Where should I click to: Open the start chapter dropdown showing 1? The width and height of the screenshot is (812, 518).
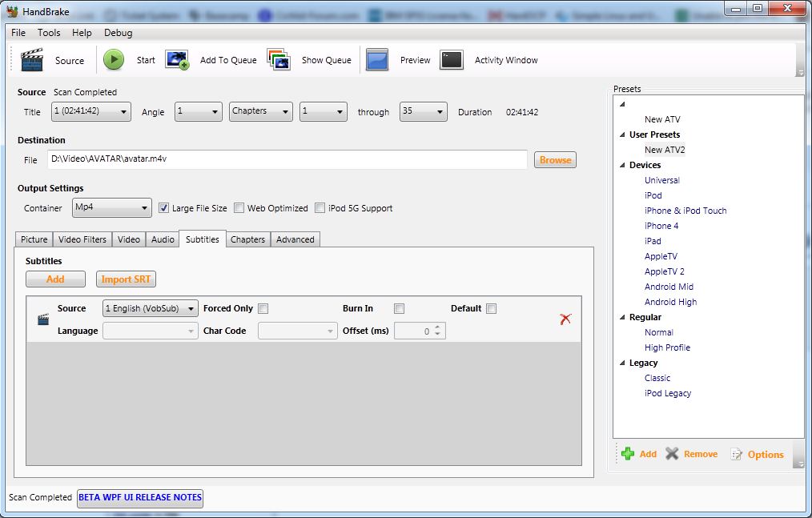[x=324, y=111]
